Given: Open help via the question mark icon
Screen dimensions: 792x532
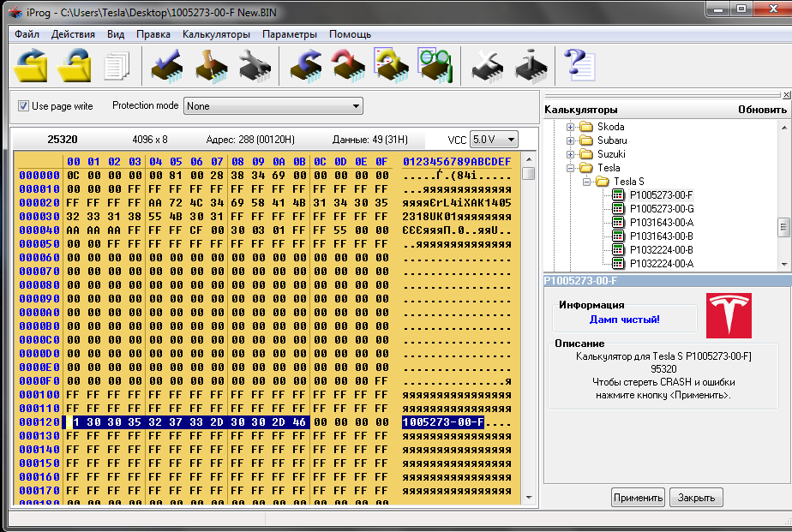Looking at the screenshot, I should pos(579,65).
